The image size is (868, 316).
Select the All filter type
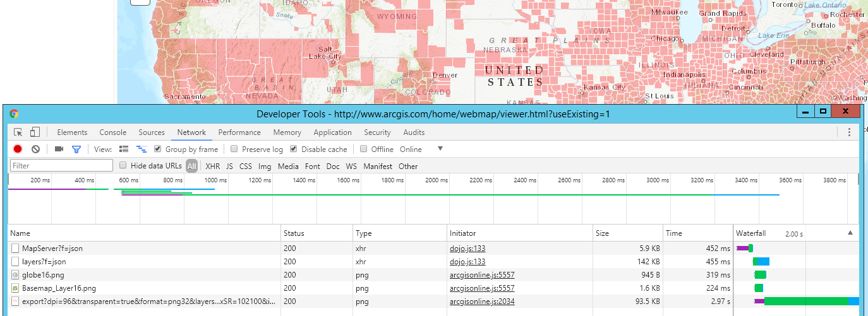click(191, 167)
